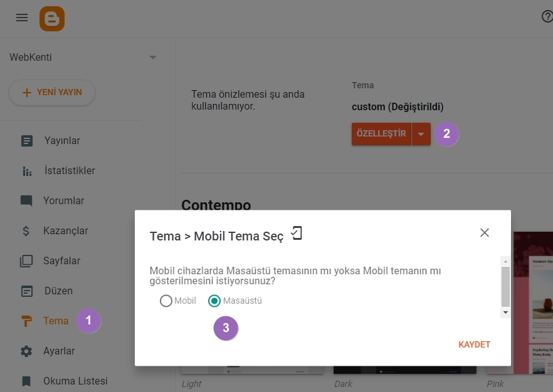This screenshot has width=553, height=392.
Task: Click the Yorumlar comment bubble icon
Action: point(26,201)
